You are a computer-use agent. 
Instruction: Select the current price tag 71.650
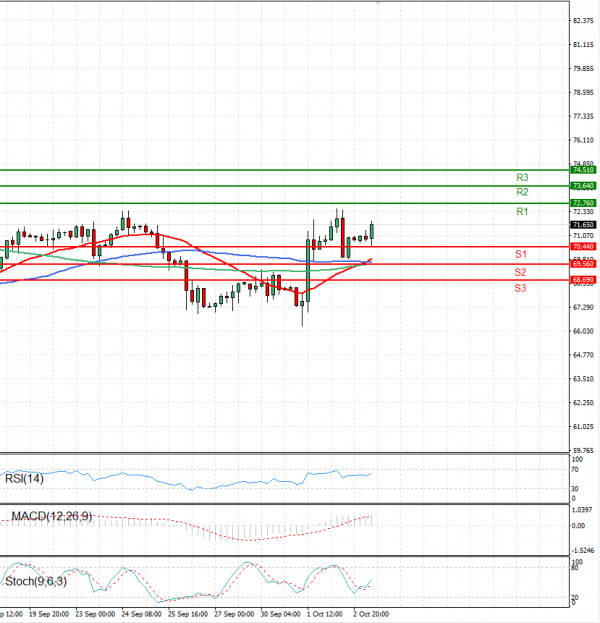pos(583,225)
